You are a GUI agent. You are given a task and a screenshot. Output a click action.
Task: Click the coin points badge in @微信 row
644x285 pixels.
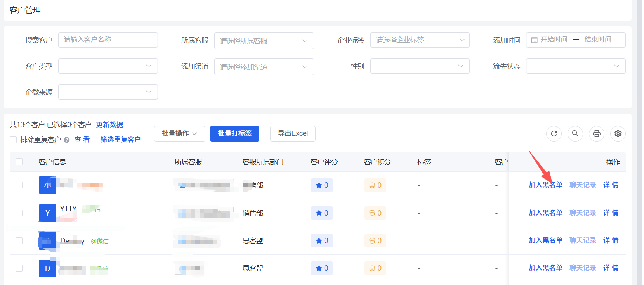pos(375,241)
